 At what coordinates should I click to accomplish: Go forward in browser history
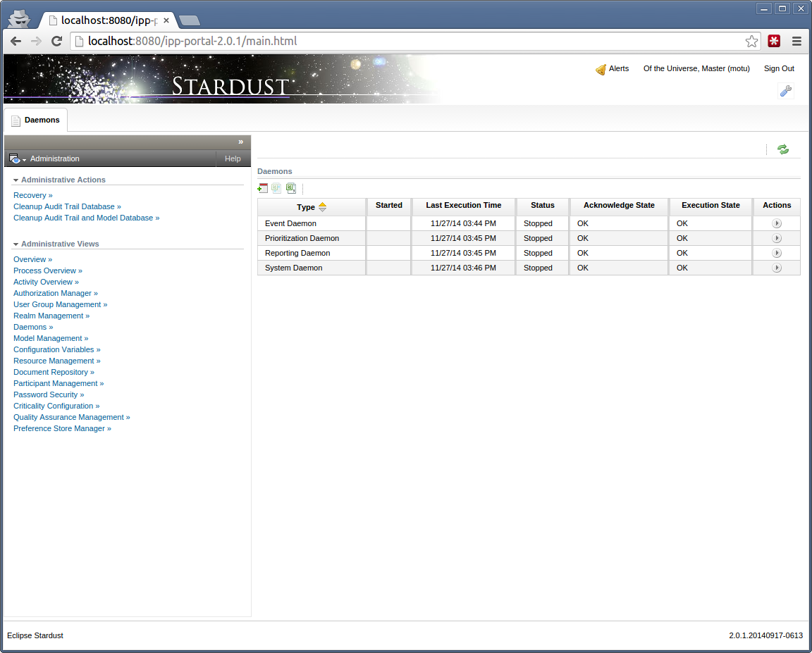click(36, 42)
